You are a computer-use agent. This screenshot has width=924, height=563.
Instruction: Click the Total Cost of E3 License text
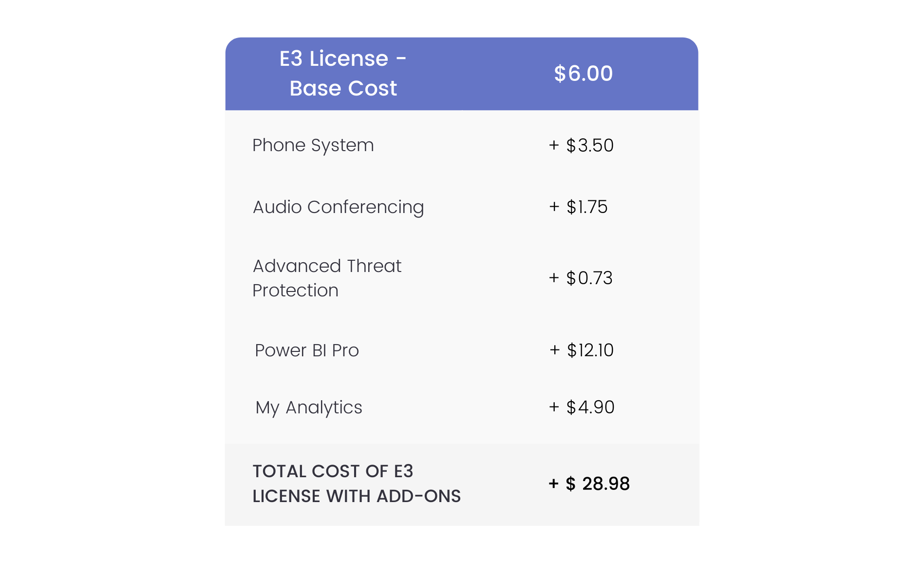(356, 484)
